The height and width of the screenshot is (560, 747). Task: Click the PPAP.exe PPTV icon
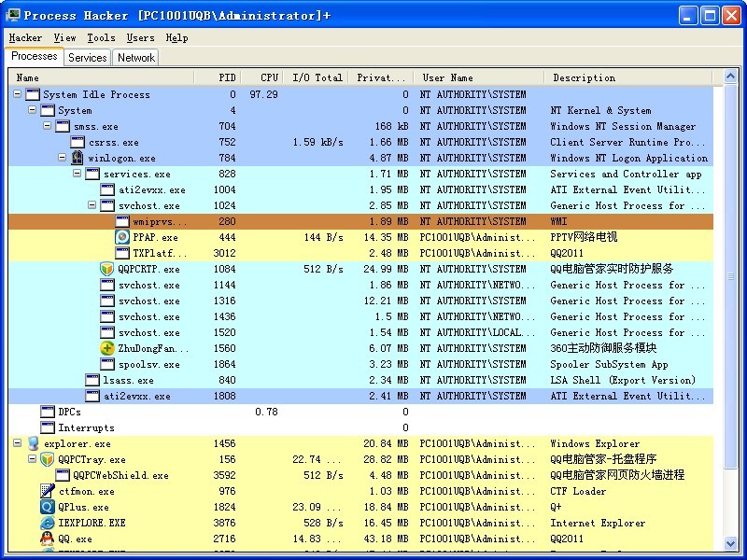[x=122, y=237]
